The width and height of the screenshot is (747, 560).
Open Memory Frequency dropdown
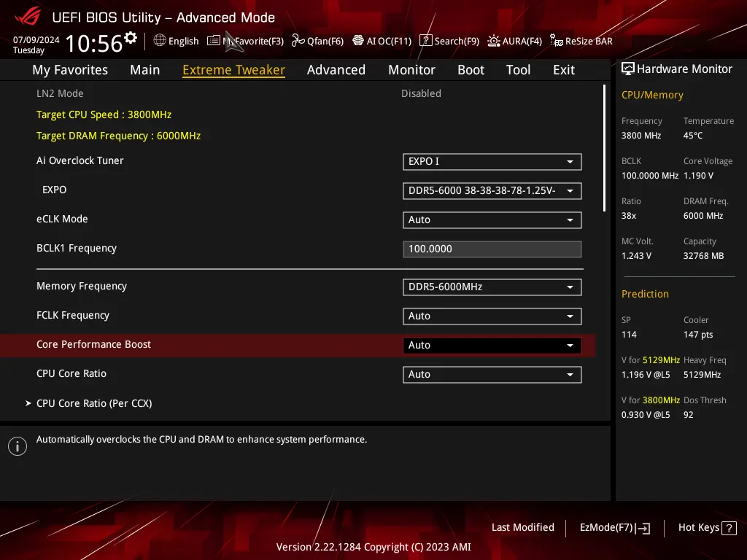[492, 287]
